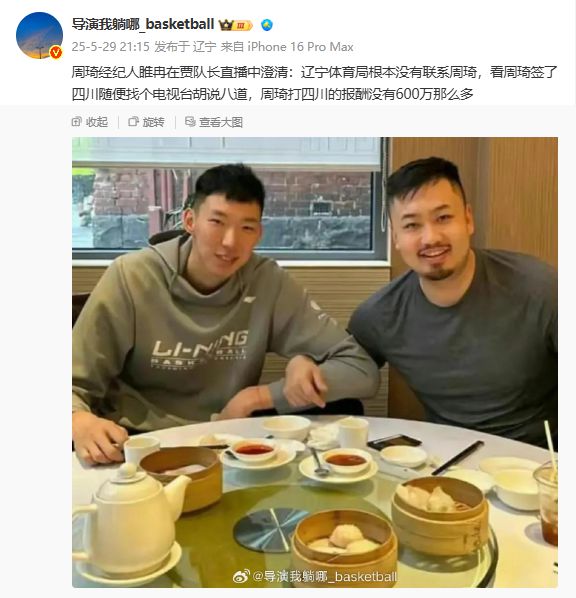Click the blue globe badge beside username

pos(267,25)
